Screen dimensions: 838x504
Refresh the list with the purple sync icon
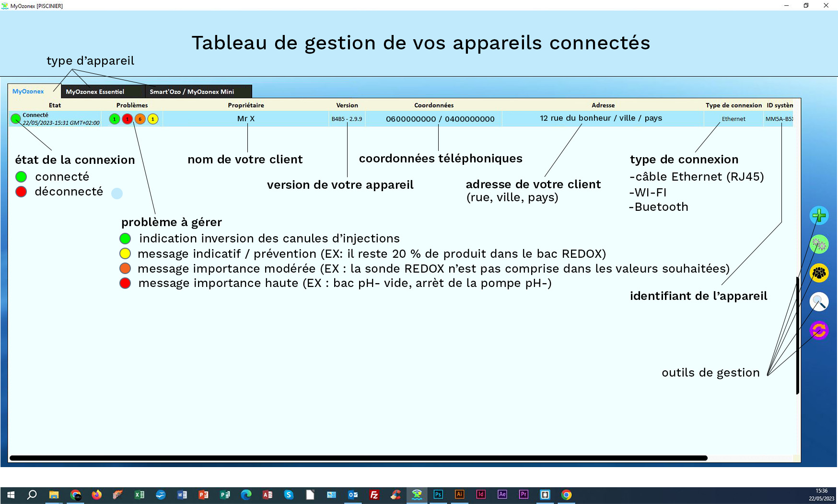point(819,330)
